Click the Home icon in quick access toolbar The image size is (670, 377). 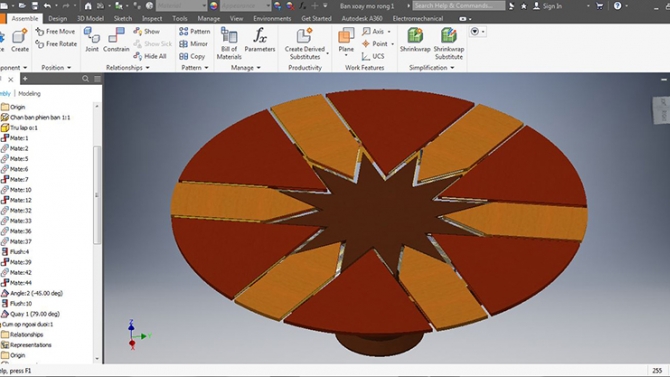88,6
